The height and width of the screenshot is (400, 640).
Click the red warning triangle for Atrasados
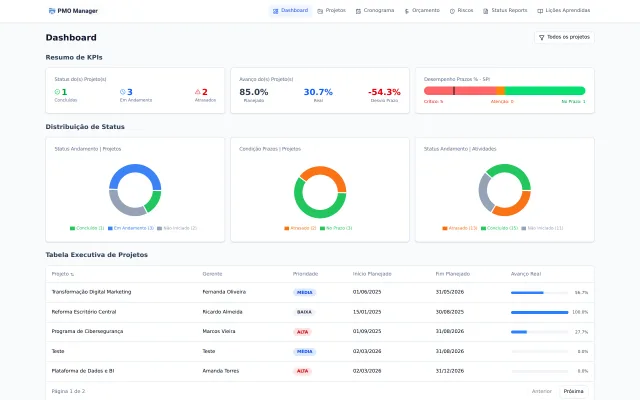click(x=198, y=92)
